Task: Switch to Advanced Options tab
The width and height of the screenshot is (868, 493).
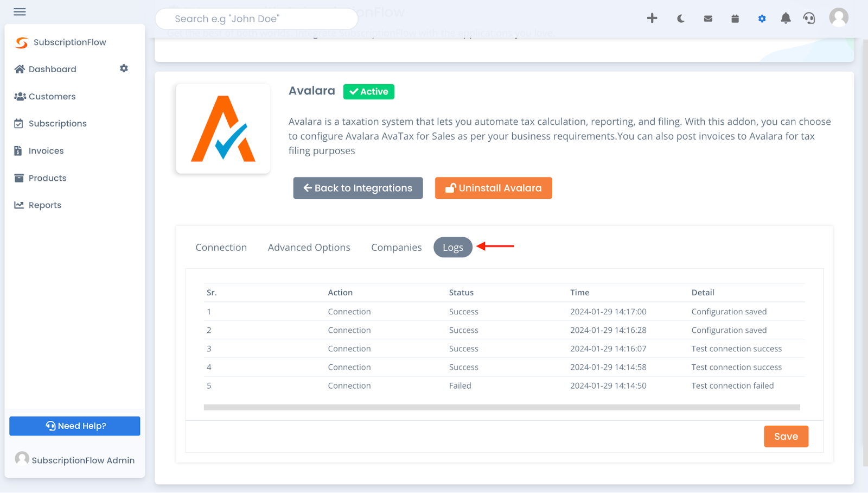Action: 309,247
